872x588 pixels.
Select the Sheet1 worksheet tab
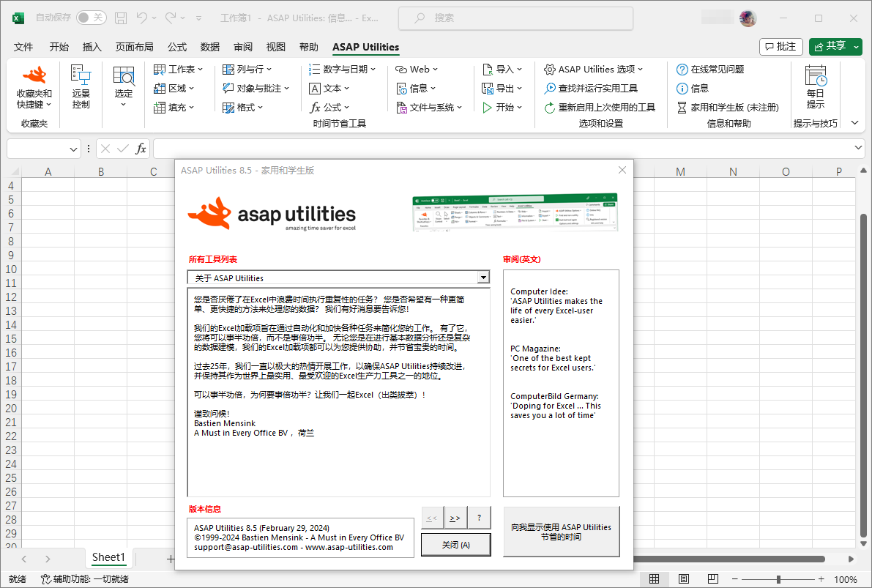pyautogui.click(x=108, y=557)
